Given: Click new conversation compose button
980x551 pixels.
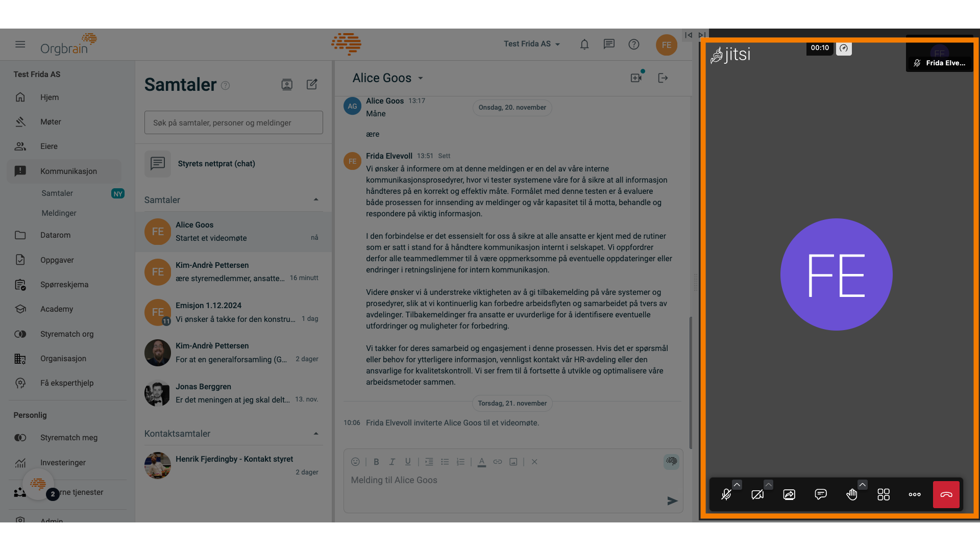Looking at the screenshot, I should point(312,84).
